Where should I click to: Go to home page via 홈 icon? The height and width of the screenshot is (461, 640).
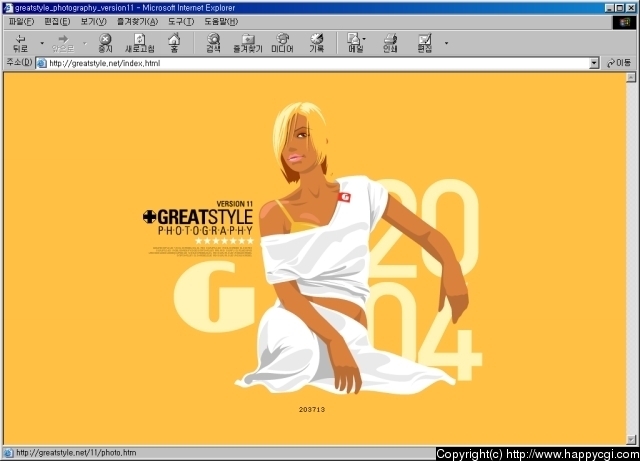(174, 43)
